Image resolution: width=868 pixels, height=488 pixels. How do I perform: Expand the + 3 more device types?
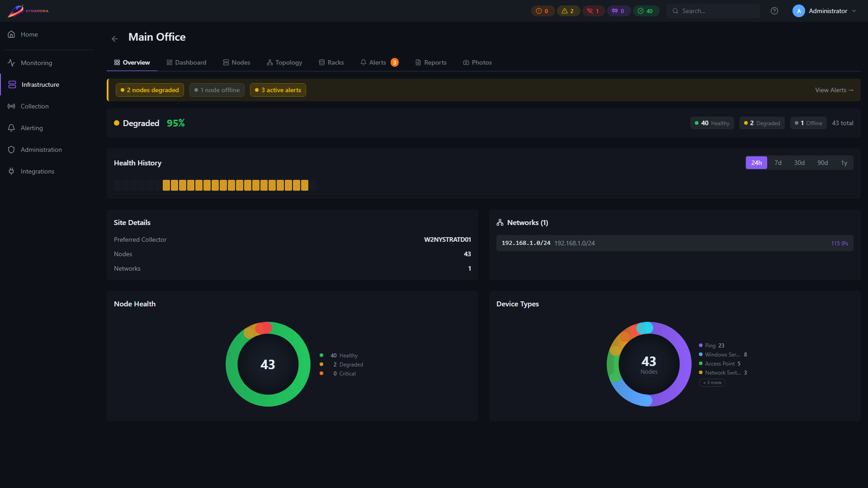pos(712,383)
